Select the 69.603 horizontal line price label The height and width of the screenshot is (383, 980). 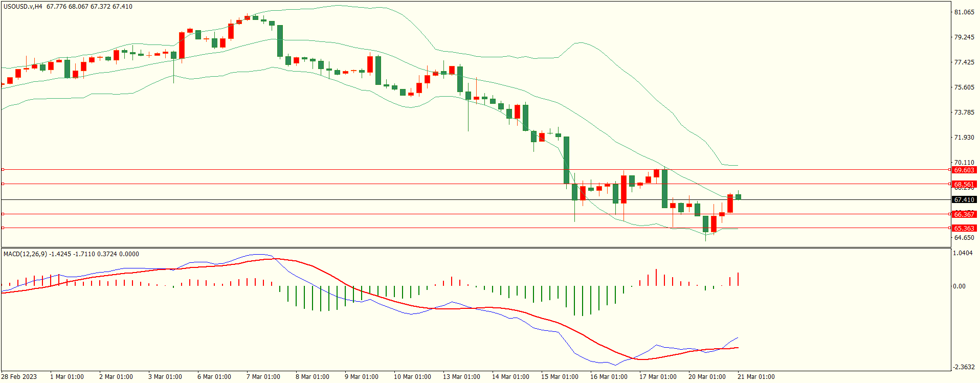pos(964,170)
